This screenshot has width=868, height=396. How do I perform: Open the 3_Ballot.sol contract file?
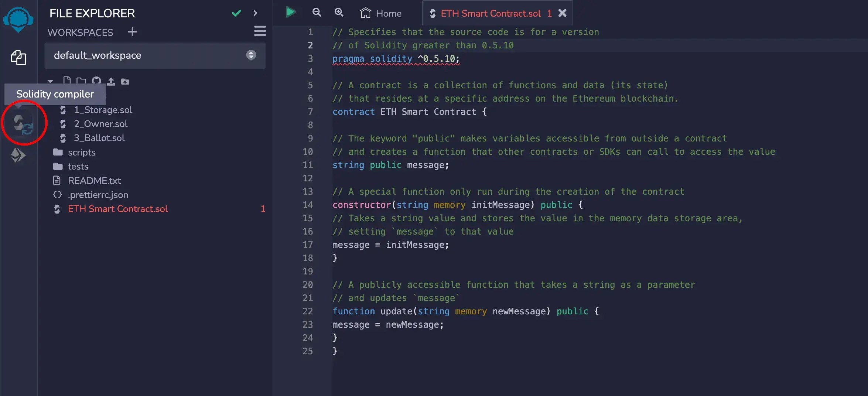coord(99,138)
